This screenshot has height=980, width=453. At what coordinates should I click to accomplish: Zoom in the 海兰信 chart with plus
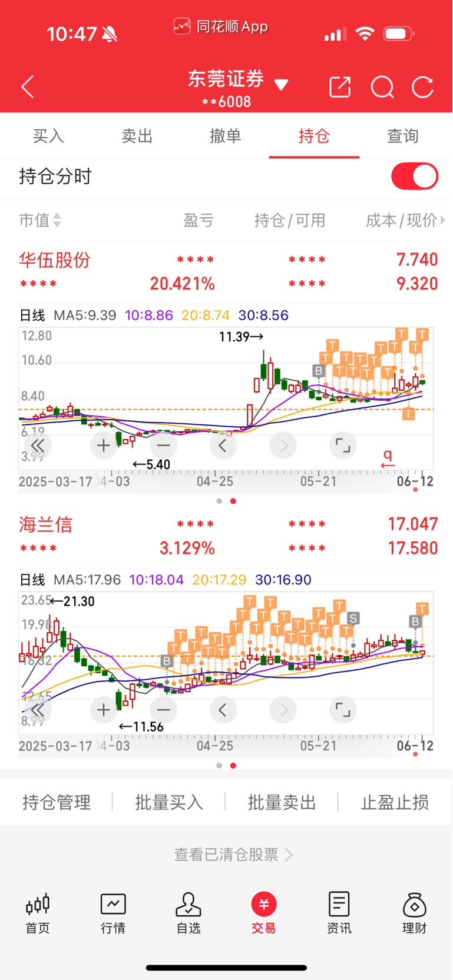104,710
